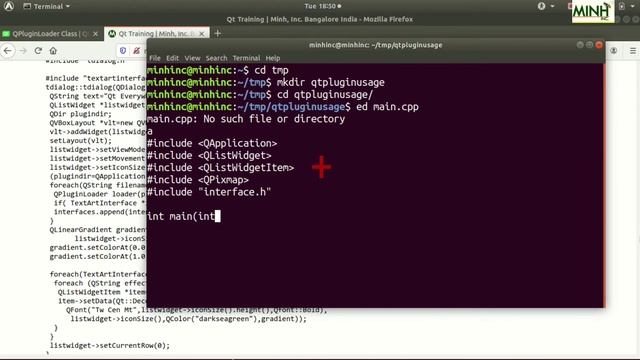
Task: Click the line '#include "interface.h"'
Action: tap(209, 192)
